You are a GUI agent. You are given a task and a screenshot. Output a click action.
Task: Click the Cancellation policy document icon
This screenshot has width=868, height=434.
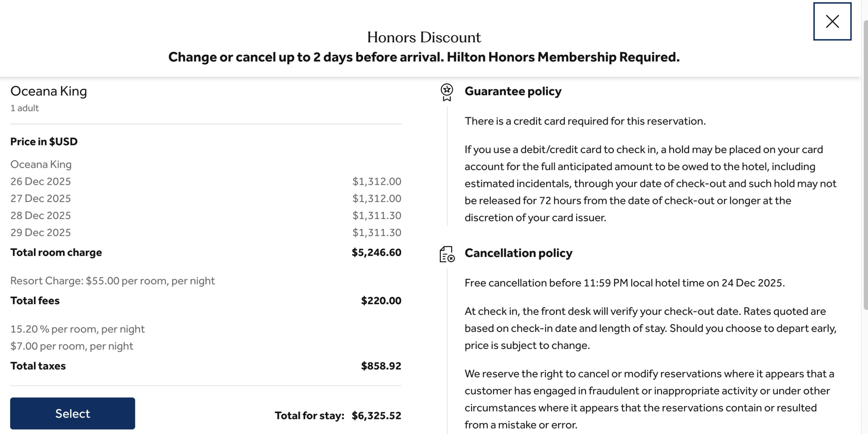pos(446,254)
